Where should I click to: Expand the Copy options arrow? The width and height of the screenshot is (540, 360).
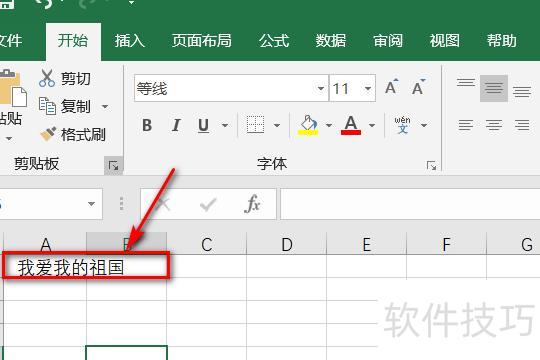tap(105, 107)
